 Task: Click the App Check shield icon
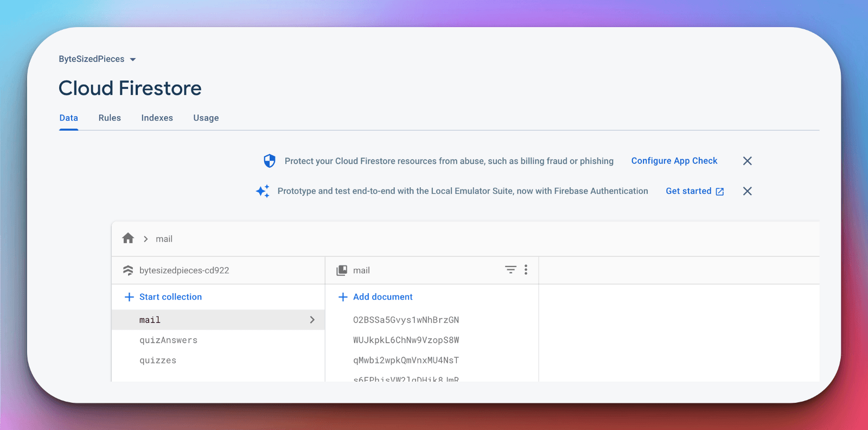point(268,161)
